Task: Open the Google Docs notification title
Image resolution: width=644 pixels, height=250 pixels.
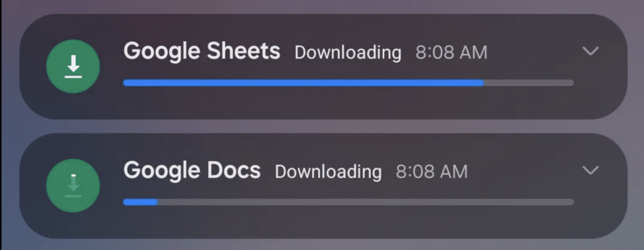Action: click(192, 171)
